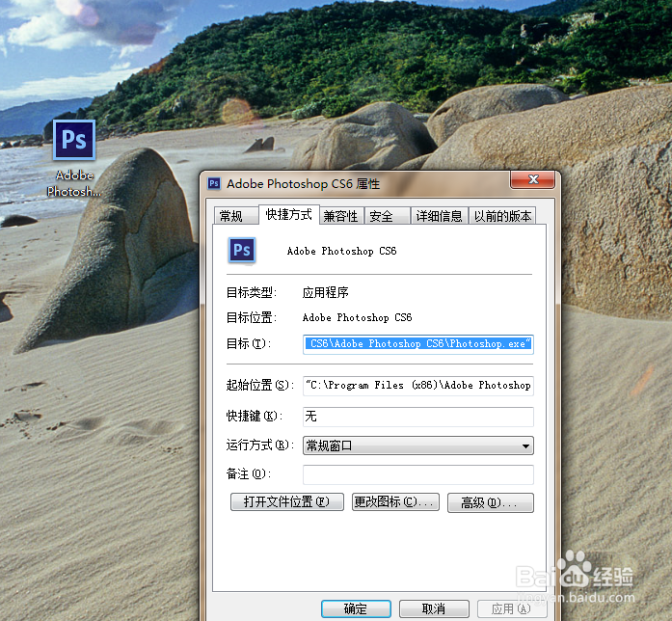Image resolution: width=672 pixels, height=621 pixels.
Task: Open the 高级(D)... settings button
Action: point(491,502)
